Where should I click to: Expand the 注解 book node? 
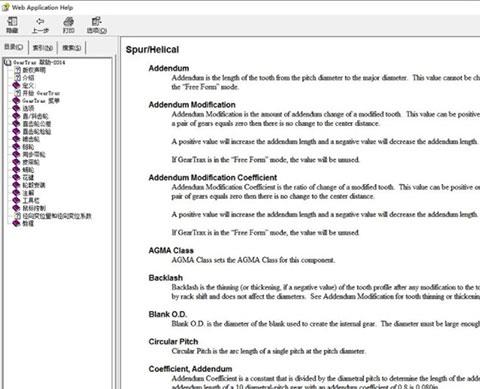[16, 192]
